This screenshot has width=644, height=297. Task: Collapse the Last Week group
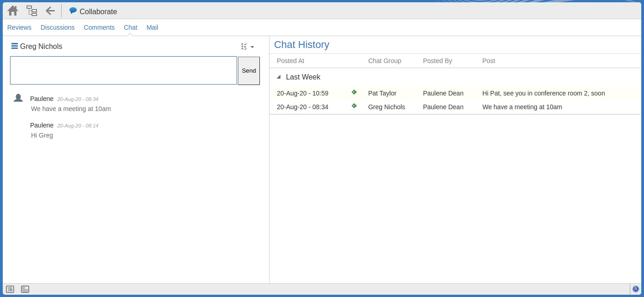pos(279,77)
